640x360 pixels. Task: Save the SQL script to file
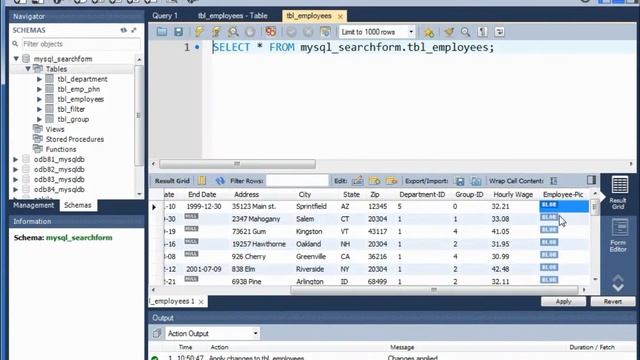(178, 32)
